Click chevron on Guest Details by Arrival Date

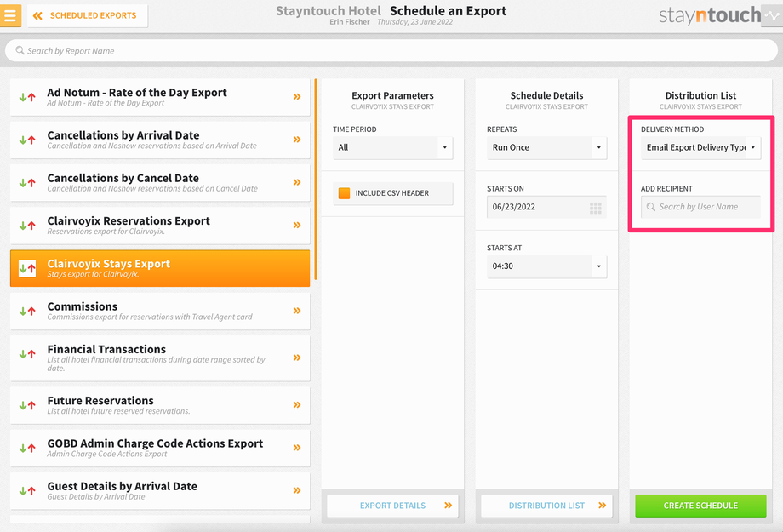(x=297, y=490)
